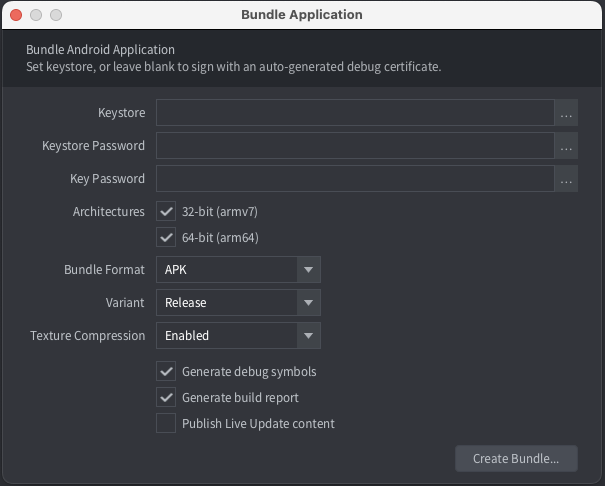Enable Publish Live Update content
The height and width of the screenshot is (486, 605).
[166, 423]
